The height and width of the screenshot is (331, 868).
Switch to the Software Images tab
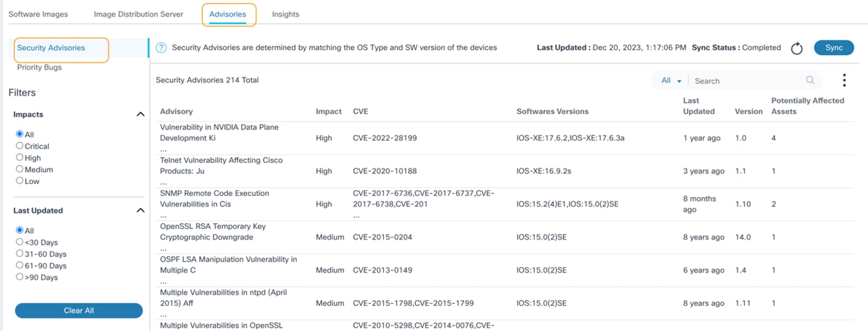pos(38,14)
